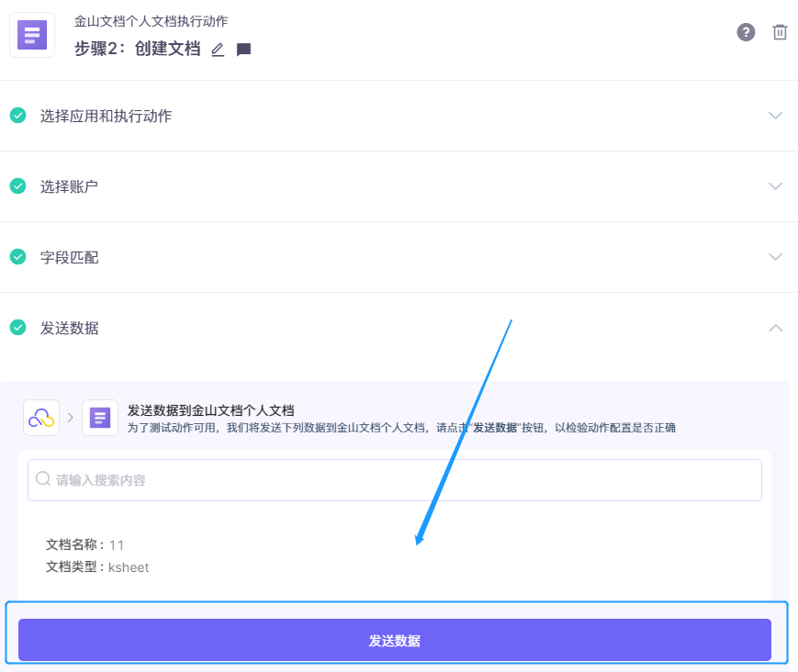Click the search magnifier icon
This screenshot has width=798, height=672.
pyautogui.click(x=43, y=478)
